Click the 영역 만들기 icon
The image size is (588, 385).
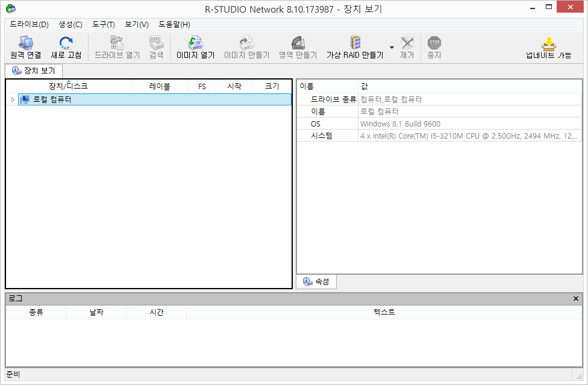coord(298,43)
